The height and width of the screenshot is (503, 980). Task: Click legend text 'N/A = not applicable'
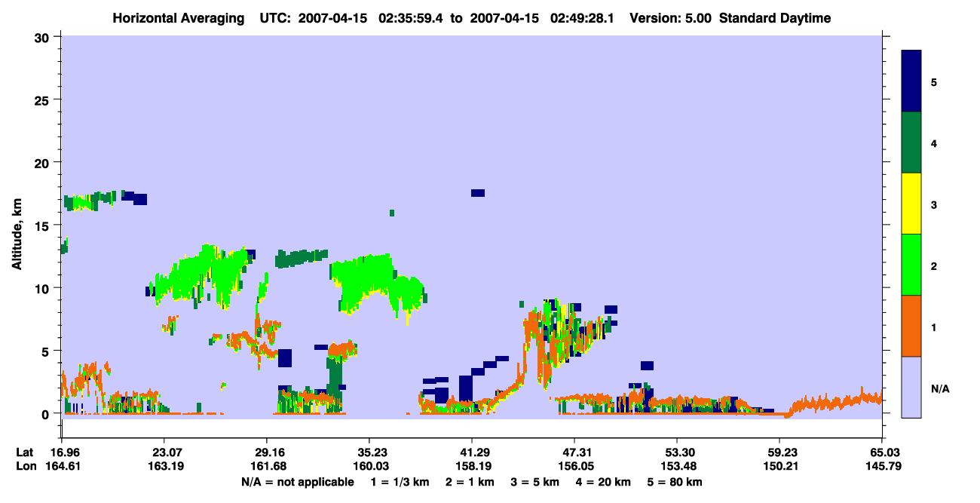tap(297, 482)
